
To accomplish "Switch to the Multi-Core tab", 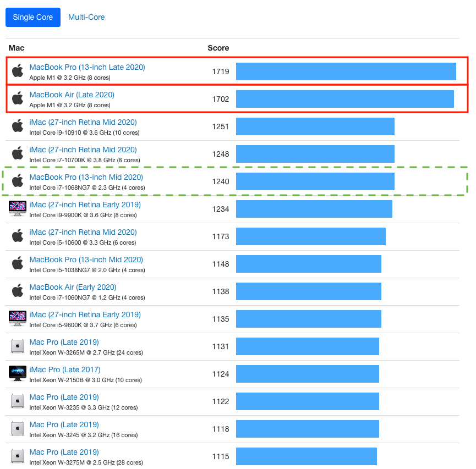I will click(x=86, y=17).
